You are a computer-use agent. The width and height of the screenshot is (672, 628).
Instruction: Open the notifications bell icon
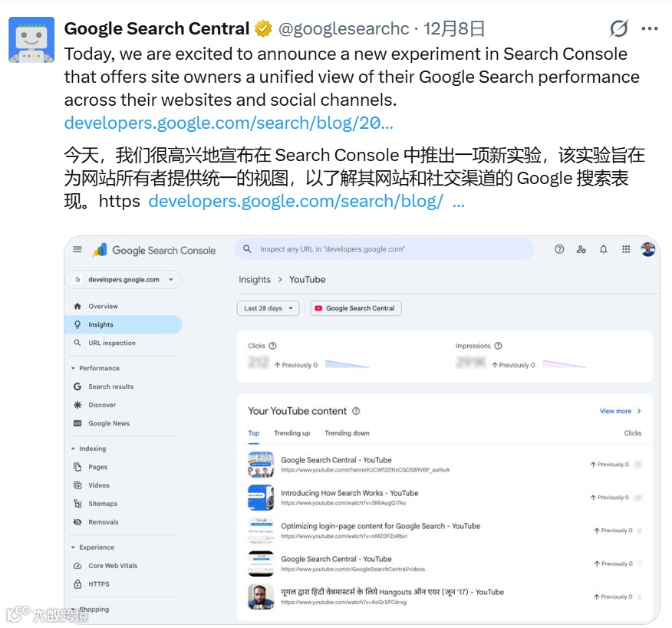(604, 249)
